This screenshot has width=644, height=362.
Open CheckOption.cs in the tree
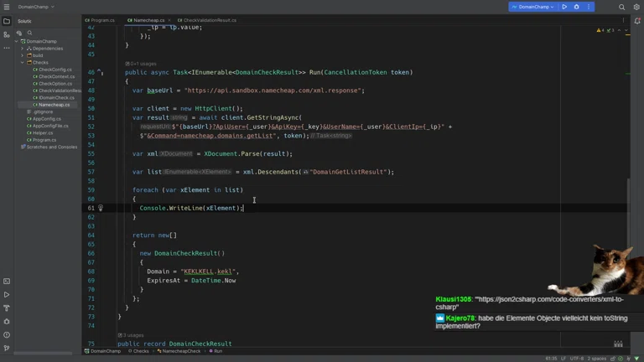point(55,84)
